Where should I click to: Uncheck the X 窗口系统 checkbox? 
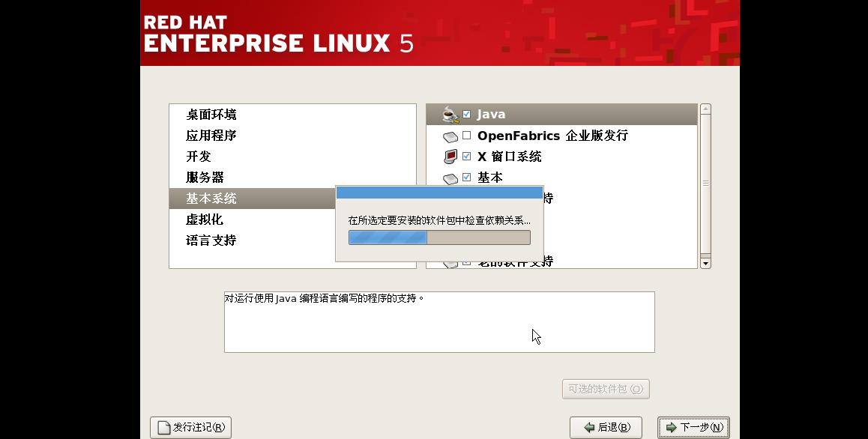point(467,157)
